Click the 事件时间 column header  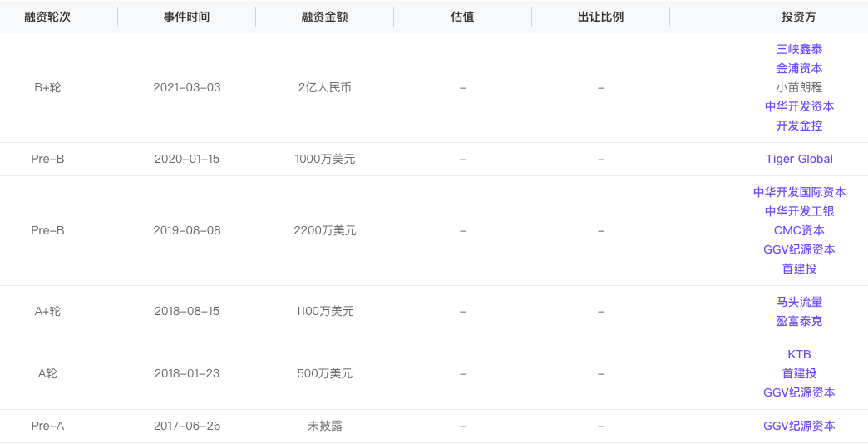187,17
